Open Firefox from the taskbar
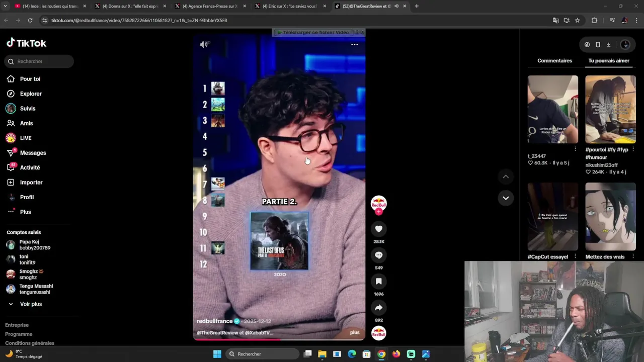Viewport: 644px width, 362px height. pos(396,354)
